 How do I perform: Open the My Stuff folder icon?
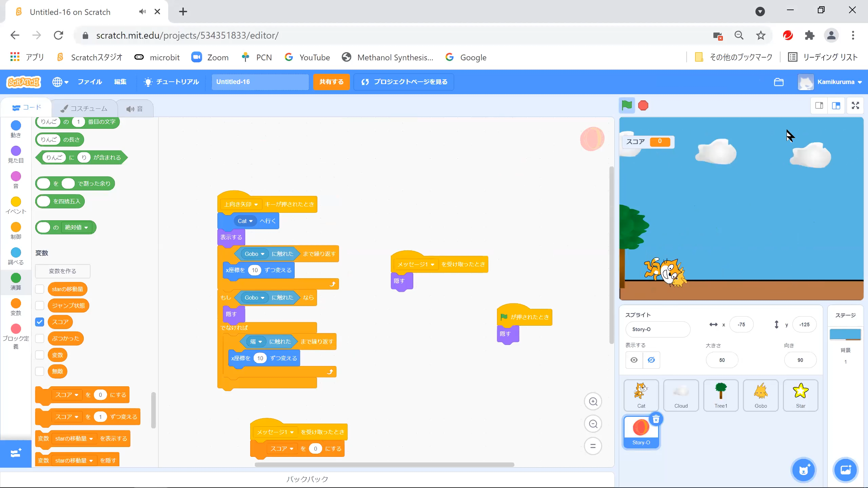tap(779, 82)
